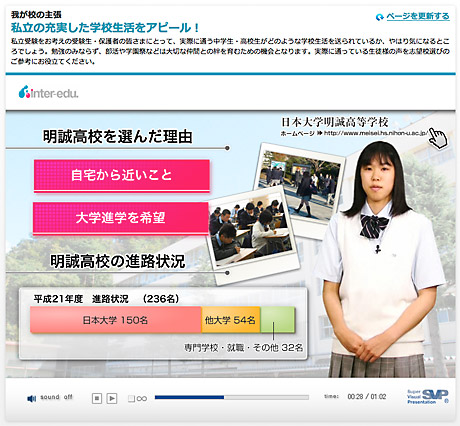Click the 日本大学 150名 red bar segment
This screenshot has width=460, height=426.
(116, 320)
